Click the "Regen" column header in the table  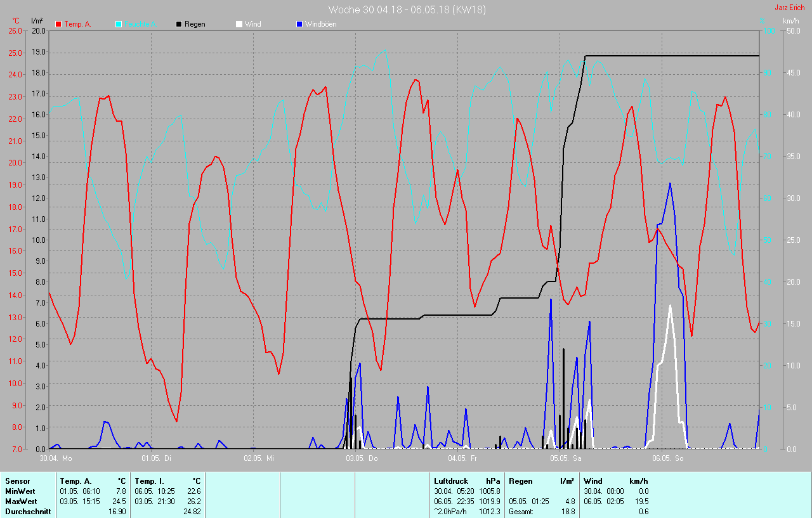pyautogui.click(x=521, y=481)
